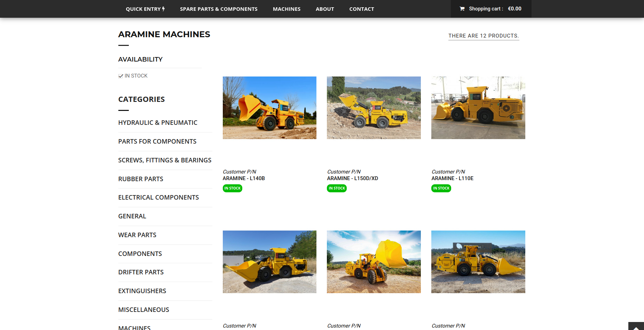This screenshot has width=644, height=330.
Task: Click the AVAILABILITY section heading
Action: pos(140,59)
